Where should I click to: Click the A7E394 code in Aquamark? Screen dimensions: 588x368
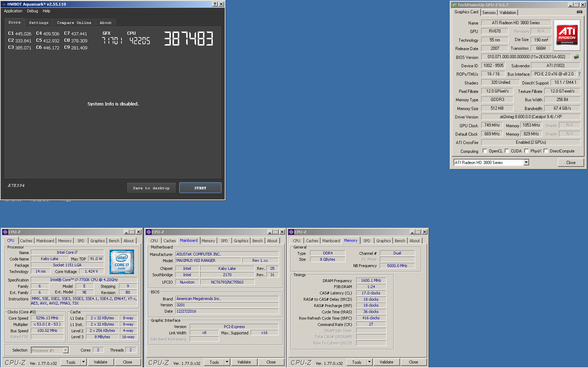coord(16,185)
